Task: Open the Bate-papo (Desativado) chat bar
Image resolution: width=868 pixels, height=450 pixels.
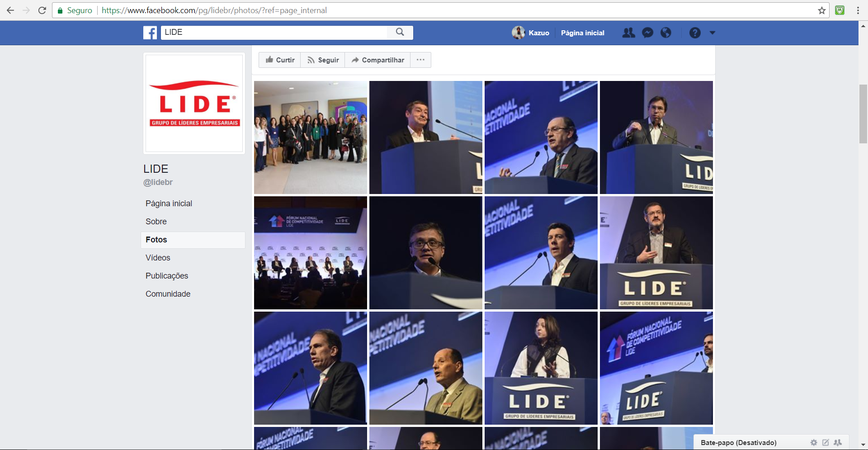Action: [739, 443]
